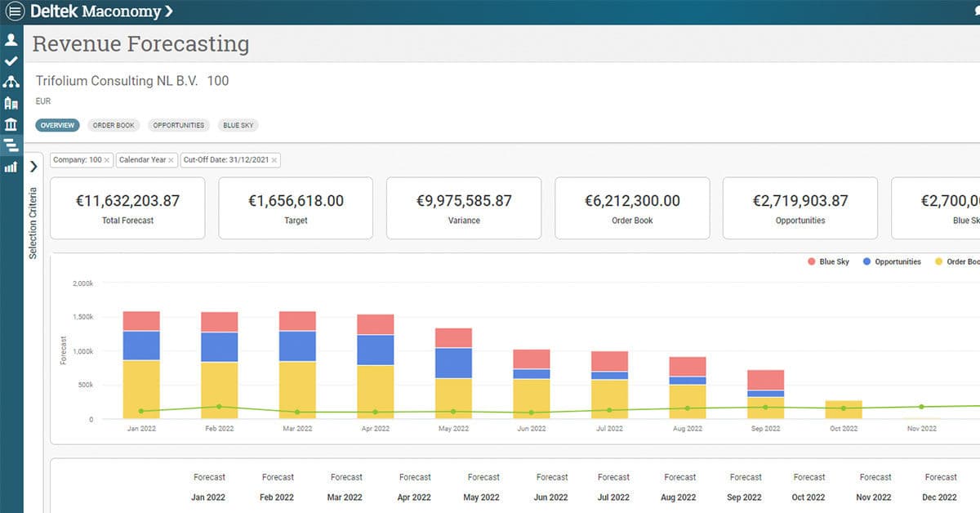
Task: Open the bank institution sidebar icon
Action: 11,124
